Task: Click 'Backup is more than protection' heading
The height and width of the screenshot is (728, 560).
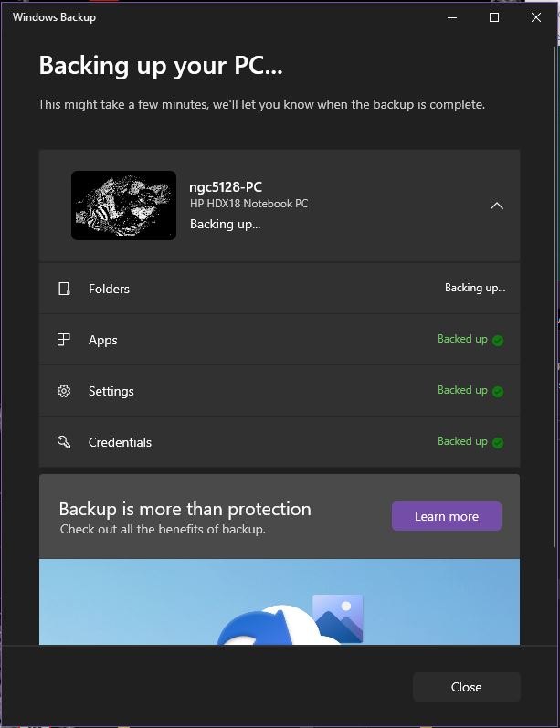Action: point(185,509)
